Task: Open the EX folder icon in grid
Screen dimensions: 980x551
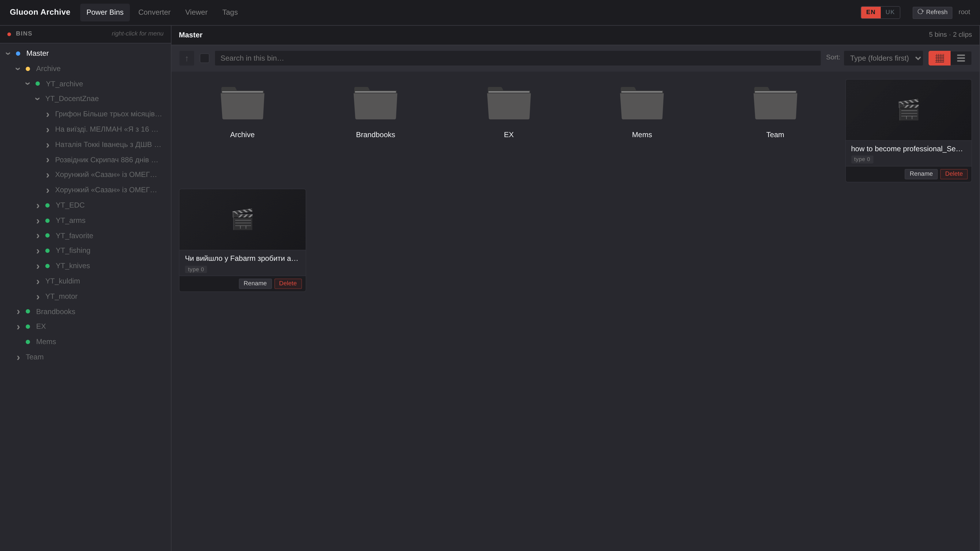Action: pyautogui.click(x=509, y=103)
